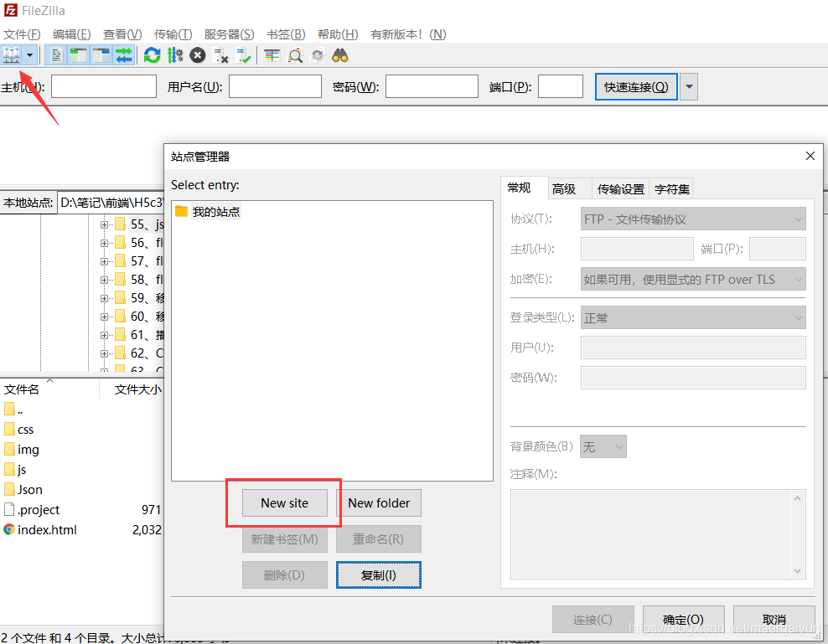Viewport: 828px width, 644px height.
Task: Focus the 用户名(U) quickconnect field
Action: 275,86
